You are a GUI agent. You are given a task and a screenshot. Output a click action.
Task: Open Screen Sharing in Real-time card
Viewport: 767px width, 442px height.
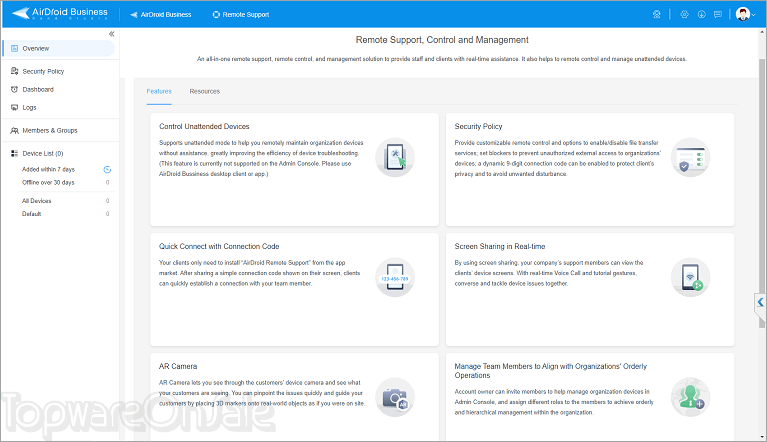pos(589,289)
